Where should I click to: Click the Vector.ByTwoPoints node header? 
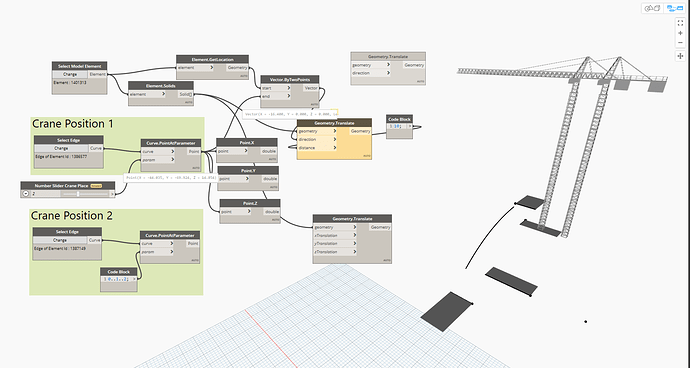click(x=290, y=80)
